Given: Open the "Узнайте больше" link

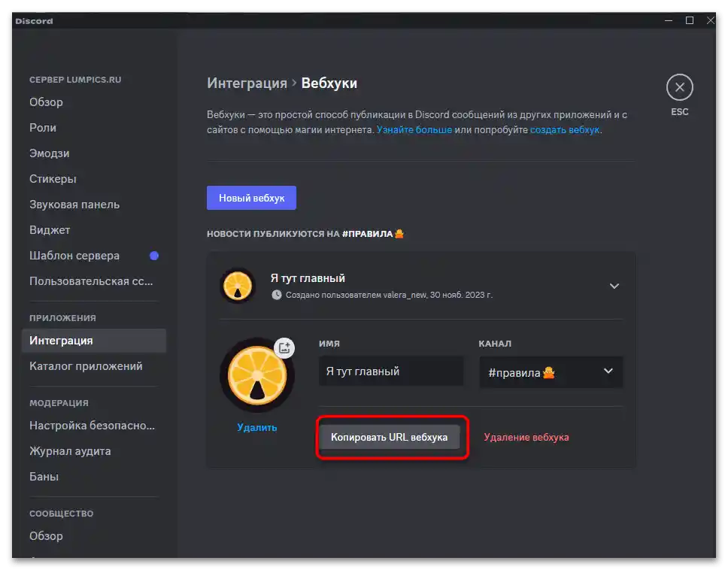Looking at the screenshot, I should point(414,129).
